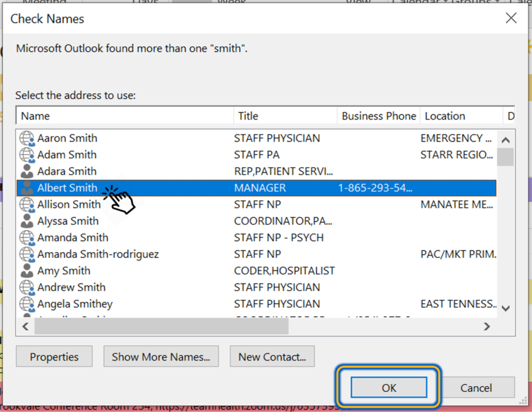Click the contact icon beside Adam Smith
Screen dimensions: 532x412
27,155
